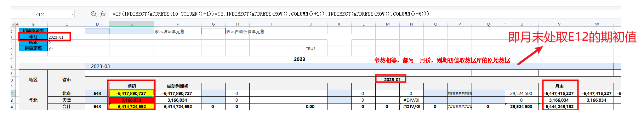Select the #DIV/0! cell in 天津 row
Viewport: 644px width, 140px height.
411,100
